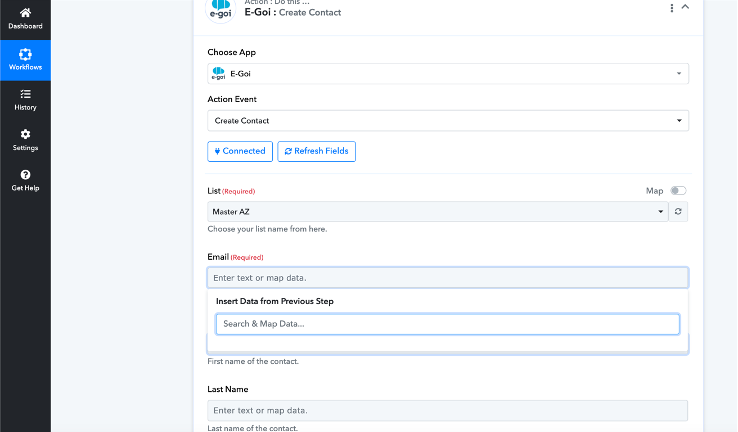Click the E-Goi : Create Contact title
This screenshot has width=738, height=432.
(293, 12)
